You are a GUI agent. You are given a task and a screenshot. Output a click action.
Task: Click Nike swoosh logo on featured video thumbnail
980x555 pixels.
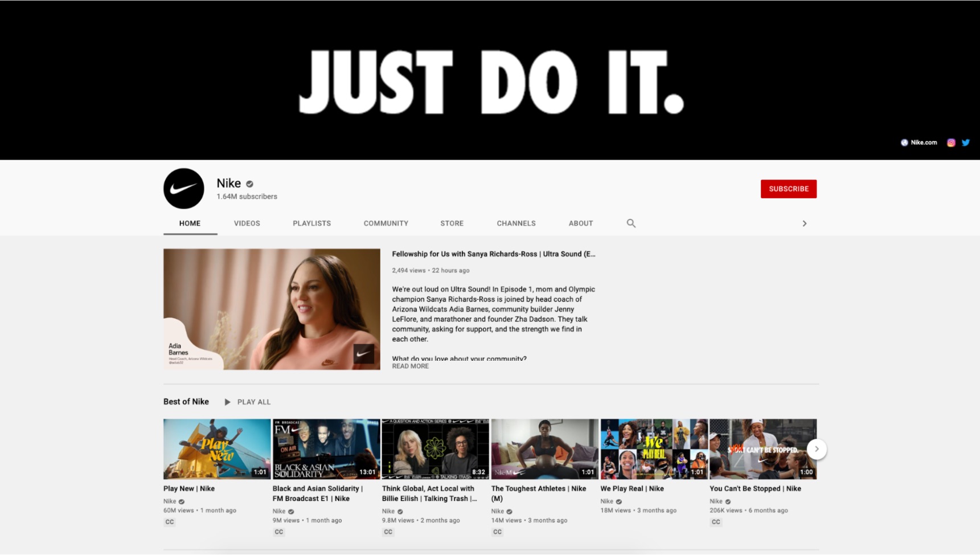pyautogui.click(x=363, y=354)
